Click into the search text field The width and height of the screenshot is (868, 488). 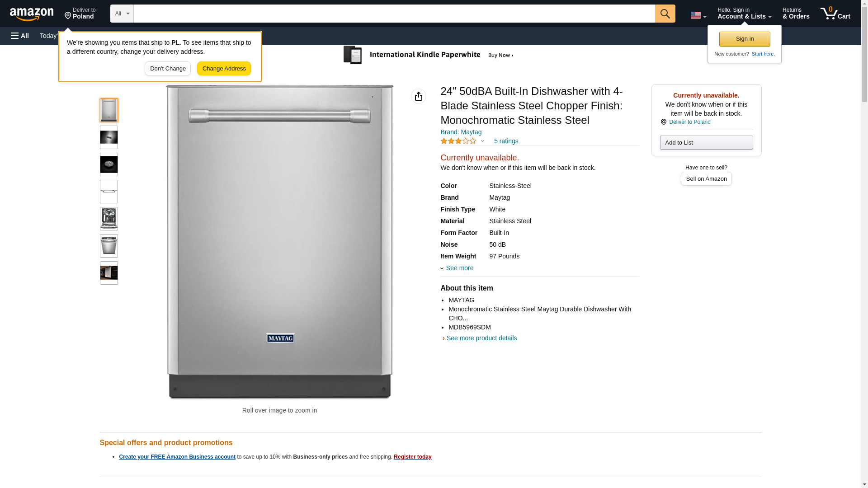coord(394,14)
